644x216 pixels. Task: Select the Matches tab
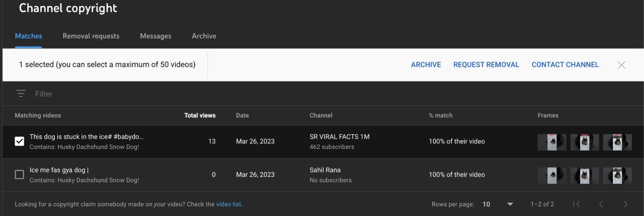[28, 36]
